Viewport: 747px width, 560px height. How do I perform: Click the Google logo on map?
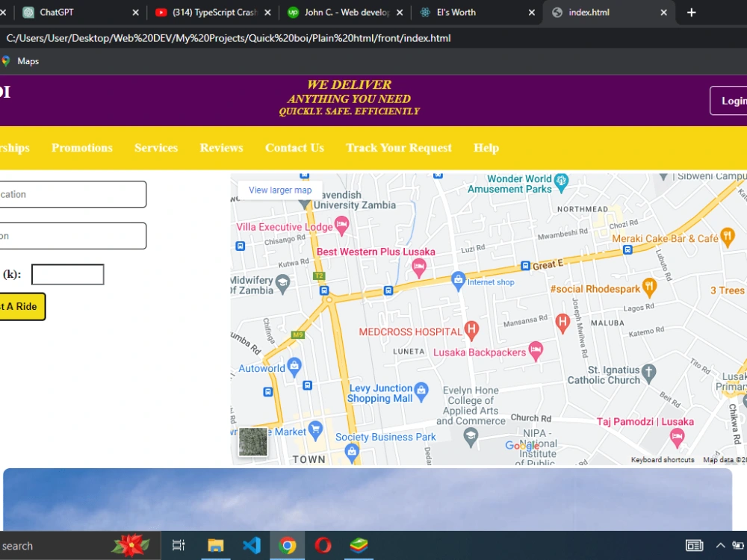[x=522, y=446]
